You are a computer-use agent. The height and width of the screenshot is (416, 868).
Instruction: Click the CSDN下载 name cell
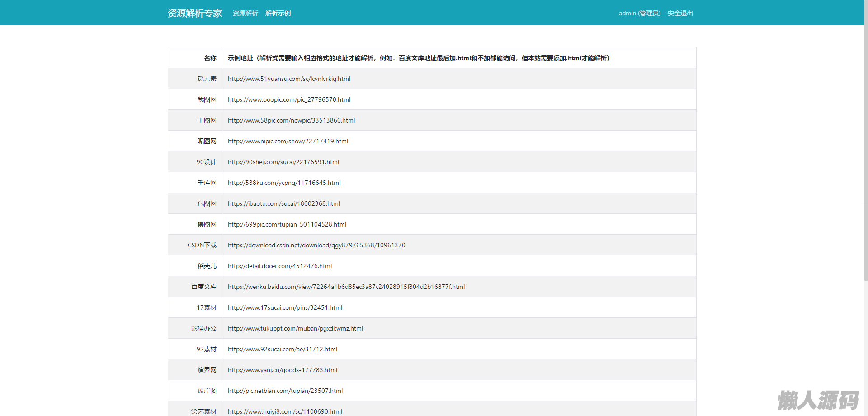coord(195,245)
